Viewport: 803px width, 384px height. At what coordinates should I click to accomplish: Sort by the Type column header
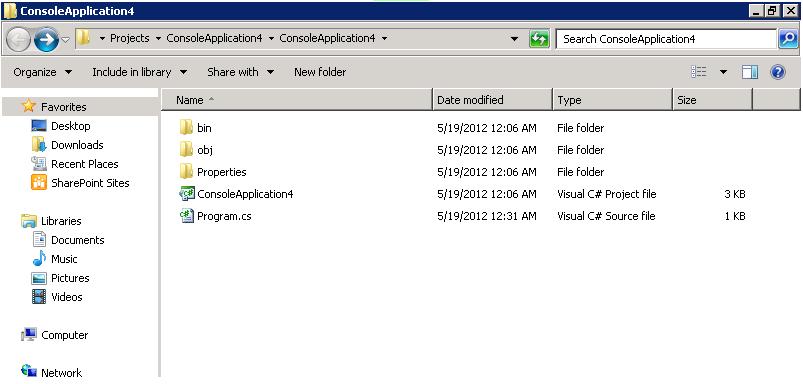(x=612, y=100)
